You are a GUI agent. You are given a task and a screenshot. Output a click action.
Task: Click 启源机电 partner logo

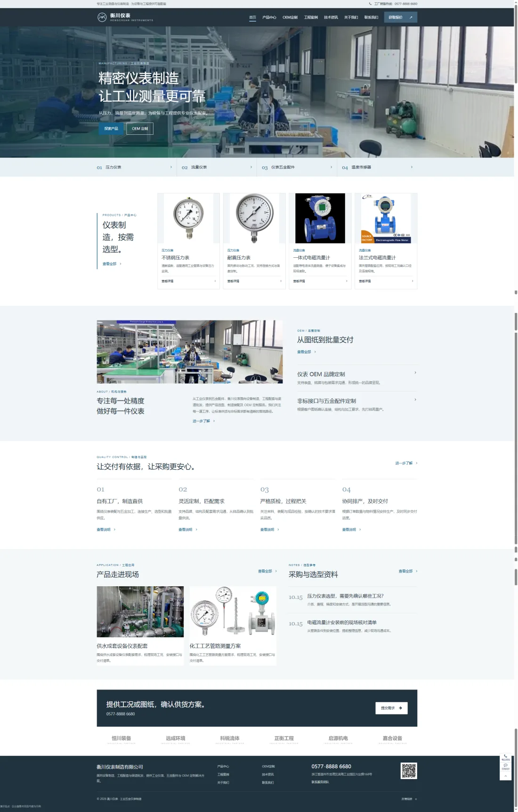338,739
